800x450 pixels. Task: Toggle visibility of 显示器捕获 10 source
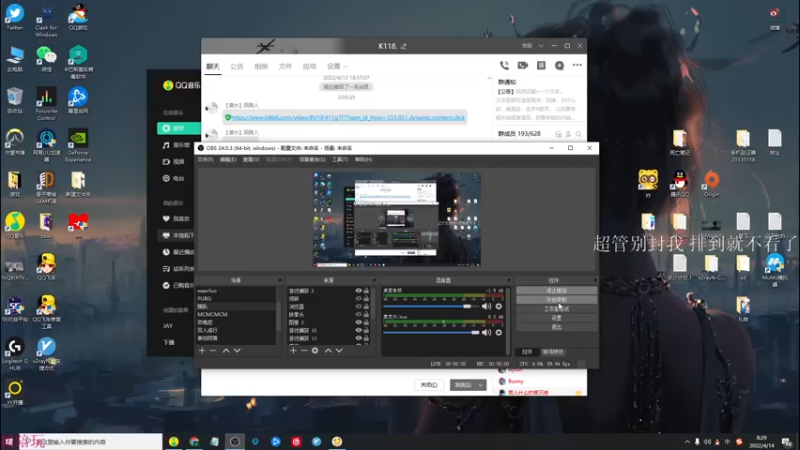[359, 330]
